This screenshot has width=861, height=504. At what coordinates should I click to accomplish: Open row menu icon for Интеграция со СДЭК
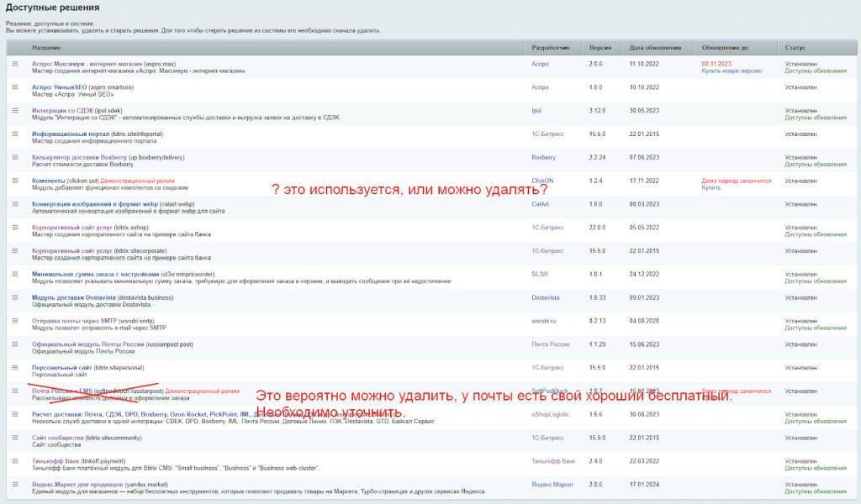pyautogui.click(x=15, y=110)
